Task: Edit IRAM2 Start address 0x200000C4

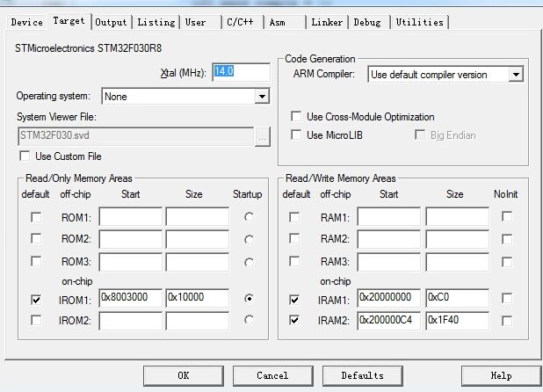Action: [x=388, y=321]
